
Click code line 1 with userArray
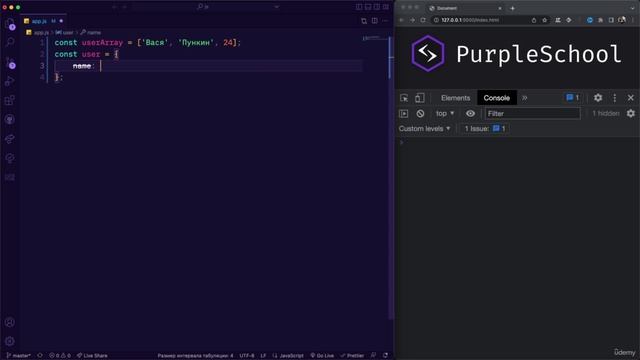click(x=147, y=42)
